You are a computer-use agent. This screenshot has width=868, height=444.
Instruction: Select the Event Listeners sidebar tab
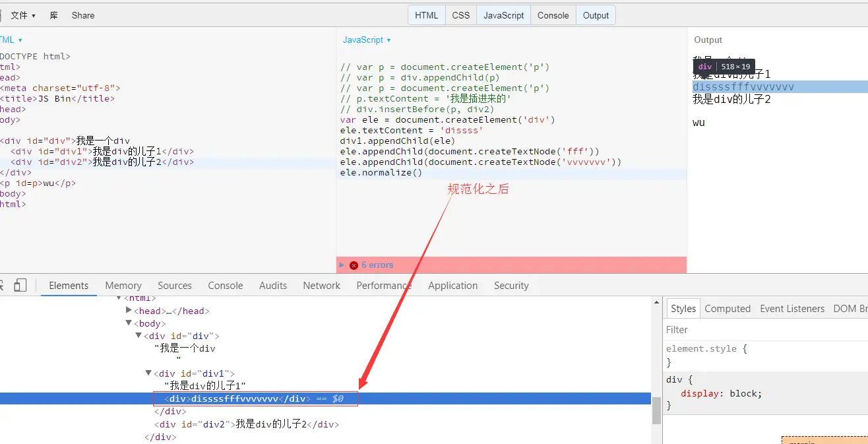pos(792,309)
